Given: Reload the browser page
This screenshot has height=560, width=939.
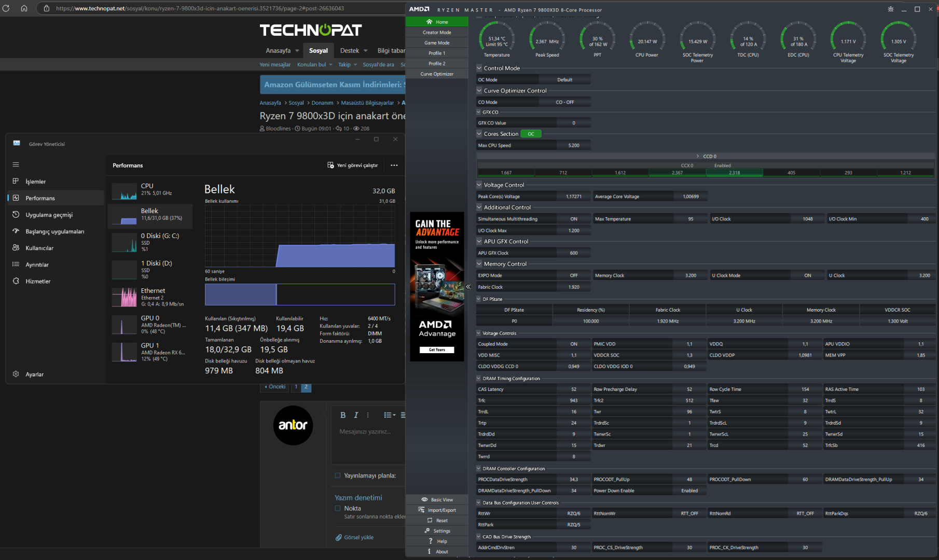Looking at the screenshot, I should [x=6, y=8].
